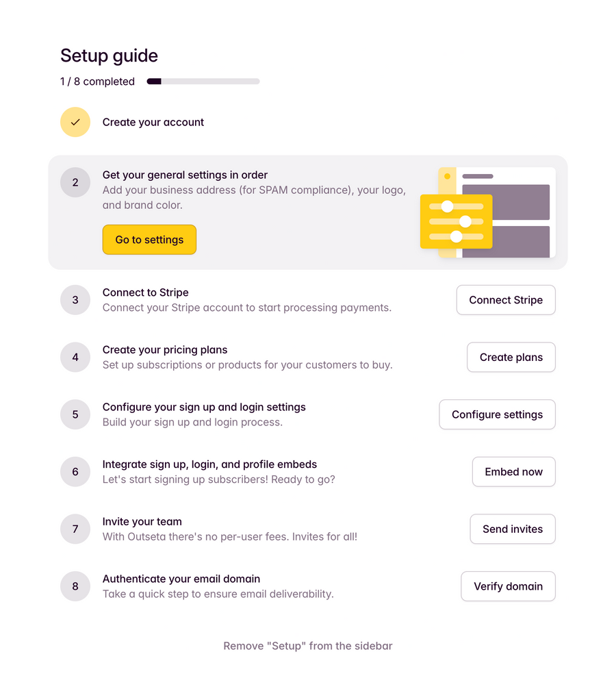Select the Configure settings entry for step 5
The image size is (616, 700).
point(497,414)
